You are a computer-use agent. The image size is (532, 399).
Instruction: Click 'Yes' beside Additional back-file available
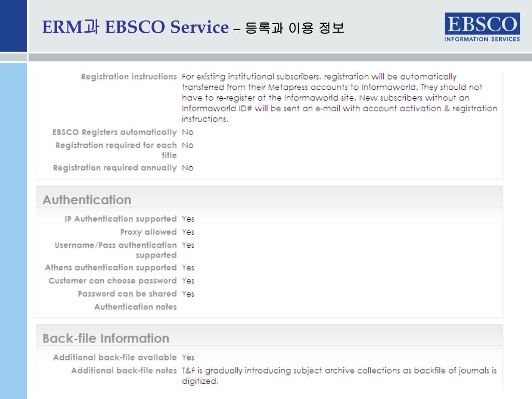[188, 357]
